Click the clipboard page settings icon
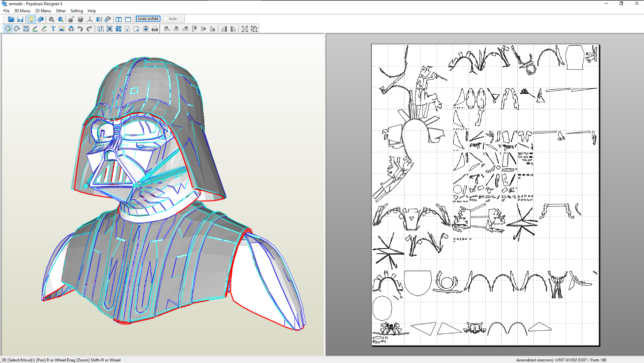 tap(146, 29)
